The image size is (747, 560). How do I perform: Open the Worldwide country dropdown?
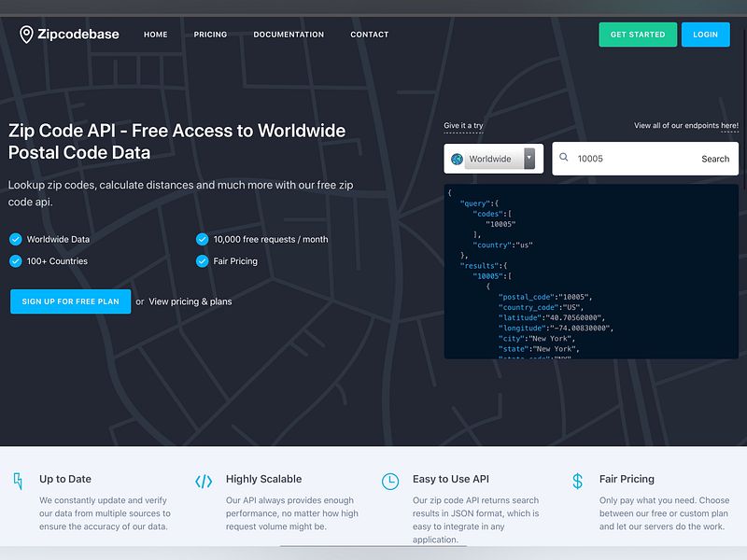(x=492, y=158)
